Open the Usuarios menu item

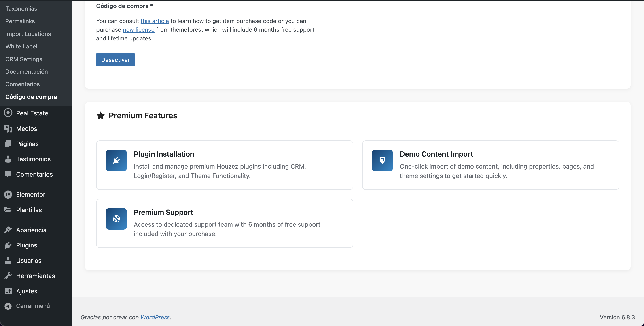coord(28,261)
